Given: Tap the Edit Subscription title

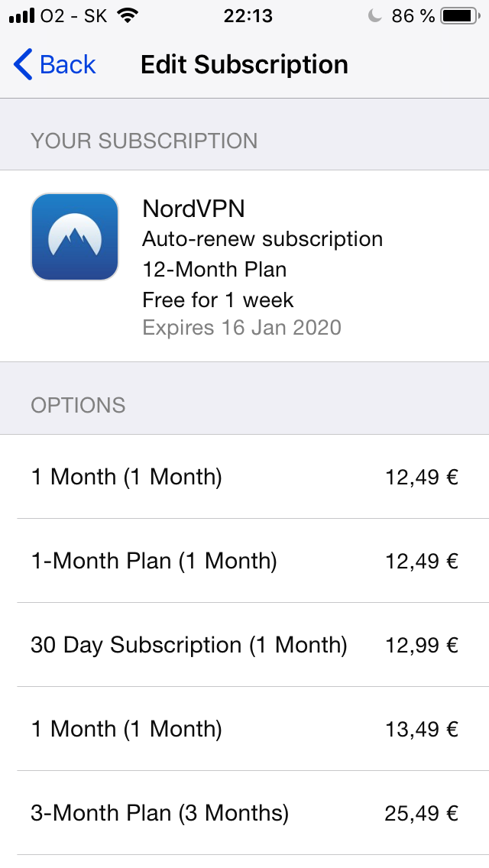Looking at the screenshot, I should (x=244, y=65).
